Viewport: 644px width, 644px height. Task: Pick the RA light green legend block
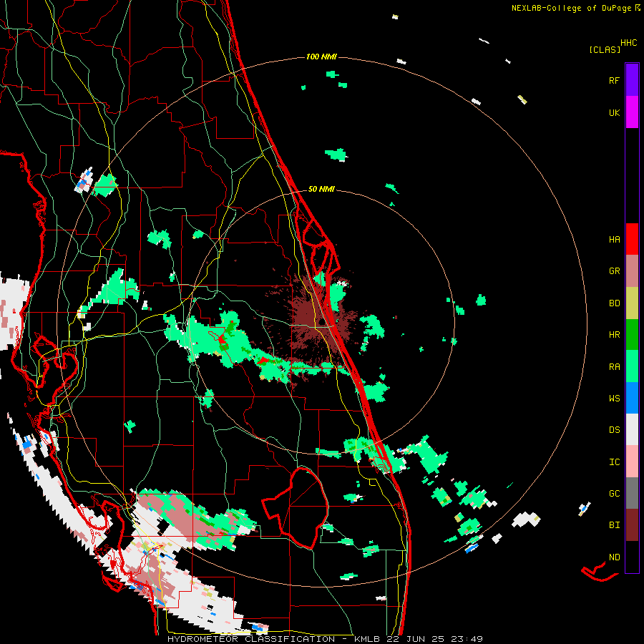632,366
